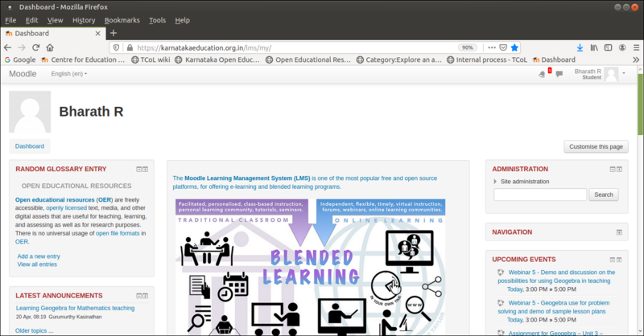Open the Firefox hamburger menu

[x=636, y=47]
